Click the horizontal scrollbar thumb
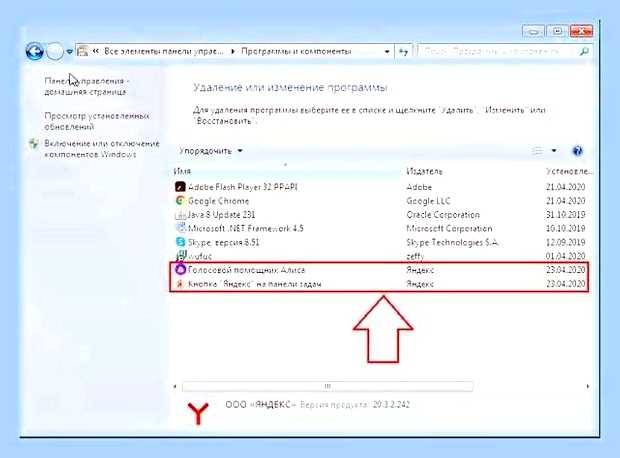The height and width of the screenshot is (458, 620). [x=327, y=386]
